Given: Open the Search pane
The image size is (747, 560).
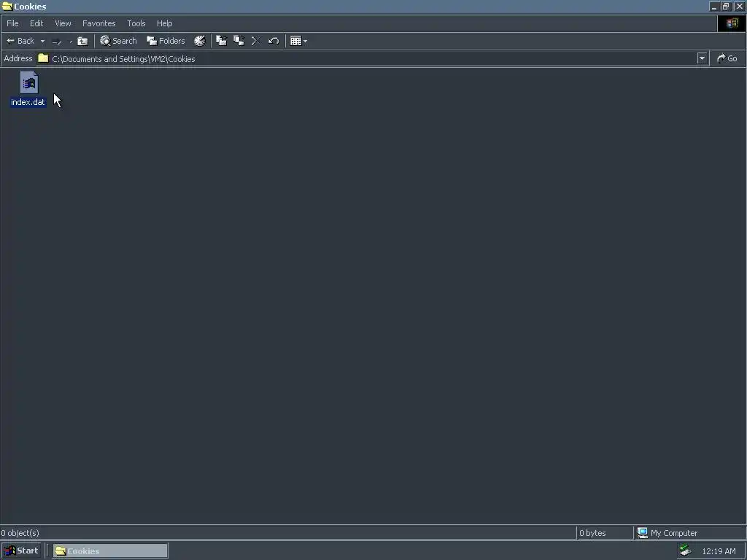Looking at the screenshot, I should [x=118, y=41].
